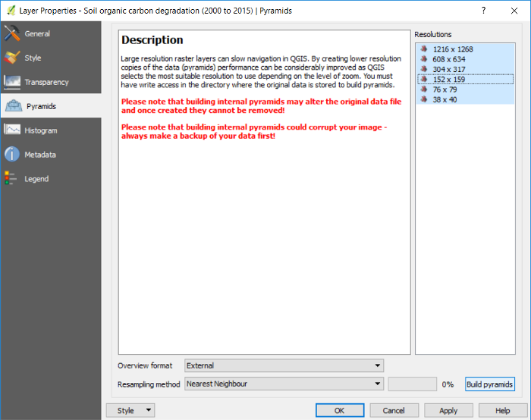Open Help for layer properties
This screenshot has width=531, height=420.
coord(502,410)
